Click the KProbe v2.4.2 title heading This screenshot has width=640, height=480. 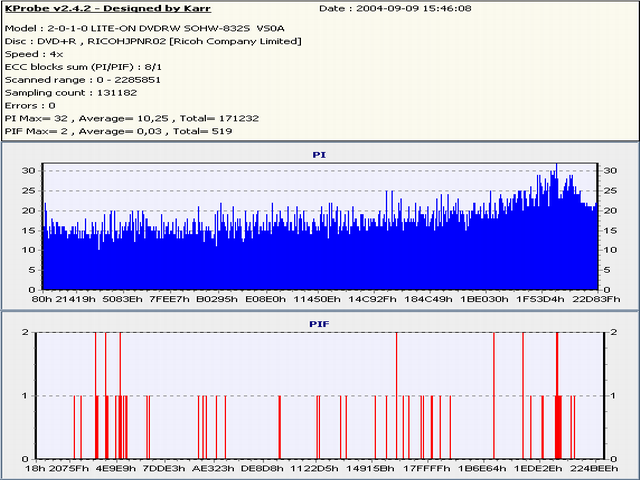(108, 8)
